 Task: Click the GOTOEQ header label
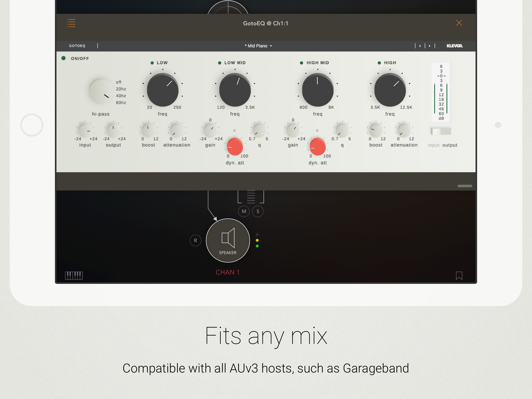tap(77, 46)
